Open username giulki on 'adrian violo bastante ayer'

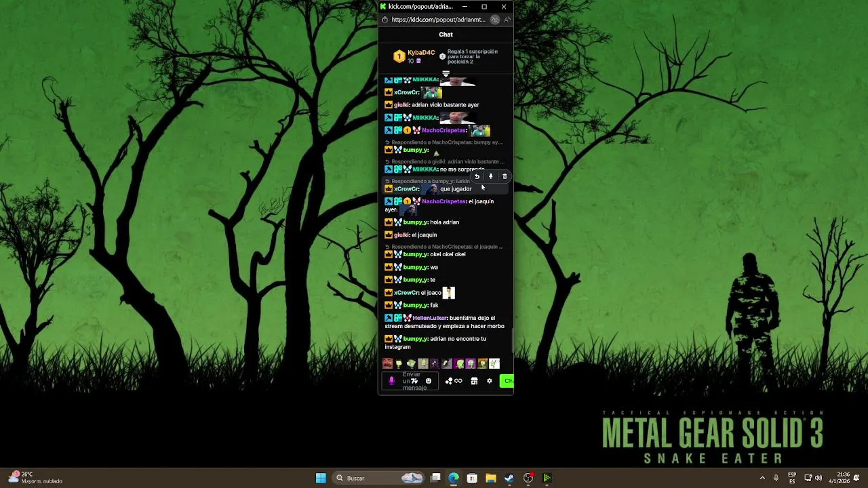point(401,105)
